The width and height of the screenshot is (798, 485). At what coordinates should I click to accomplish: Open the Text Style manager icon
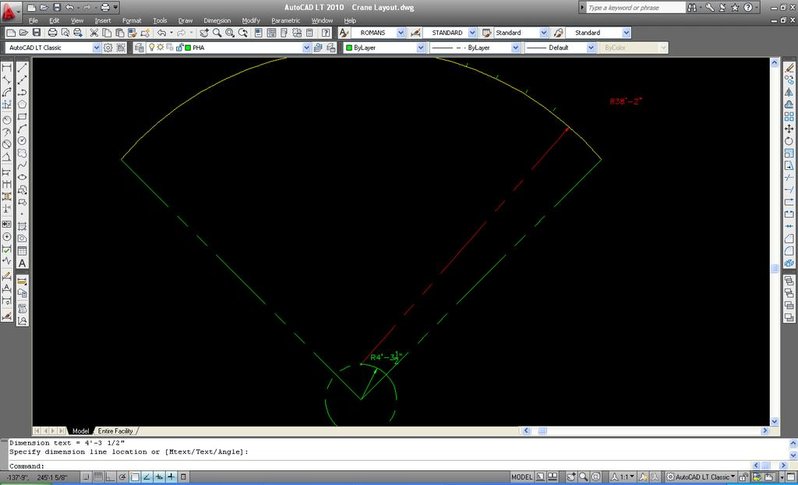344,33
